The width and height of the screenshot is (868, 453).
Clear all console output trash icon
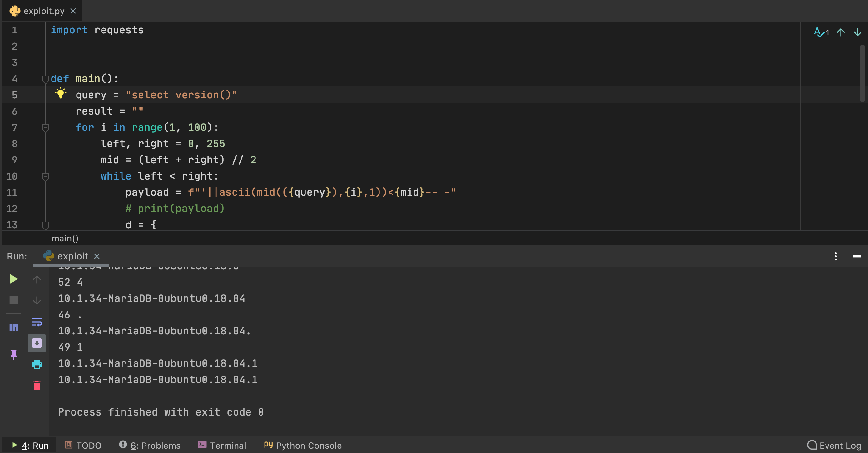37,385
